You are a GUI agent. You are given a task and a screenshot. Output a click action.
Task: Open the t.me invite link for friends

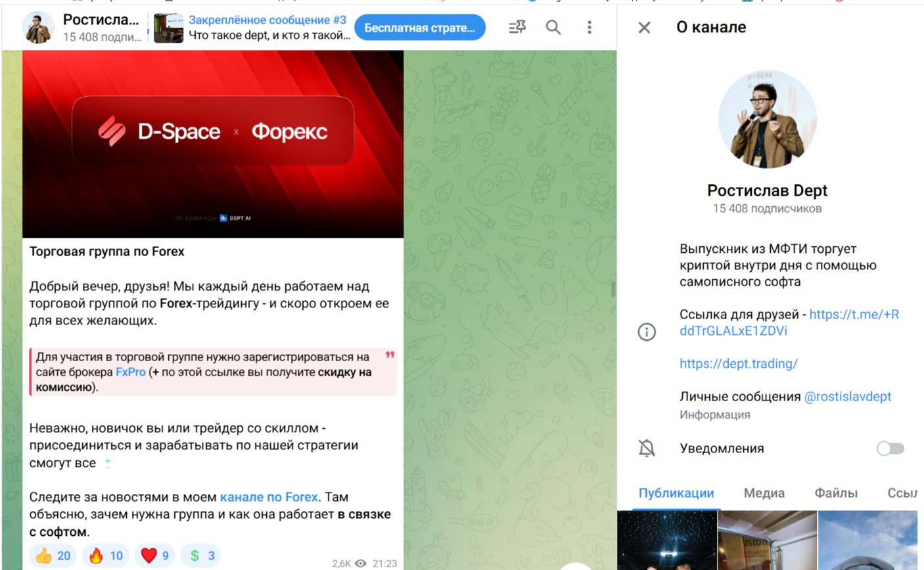[789, 322]
